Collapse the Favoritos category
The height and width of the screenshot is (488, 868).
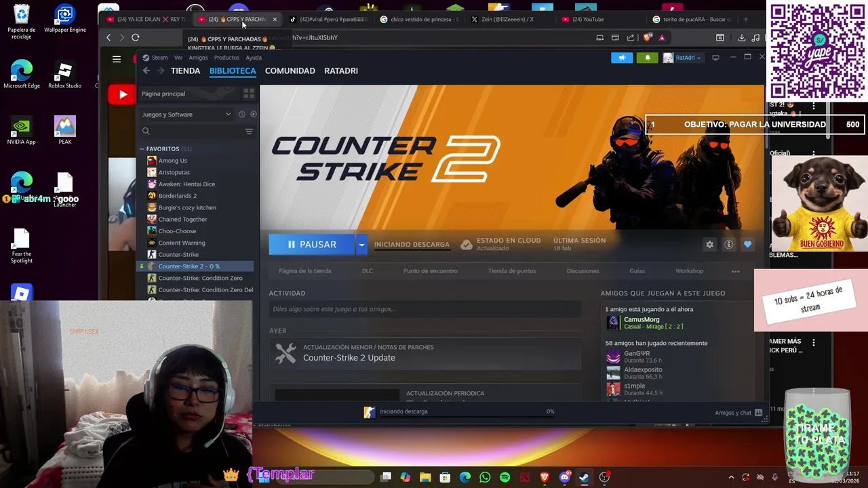tap(142, 149)
